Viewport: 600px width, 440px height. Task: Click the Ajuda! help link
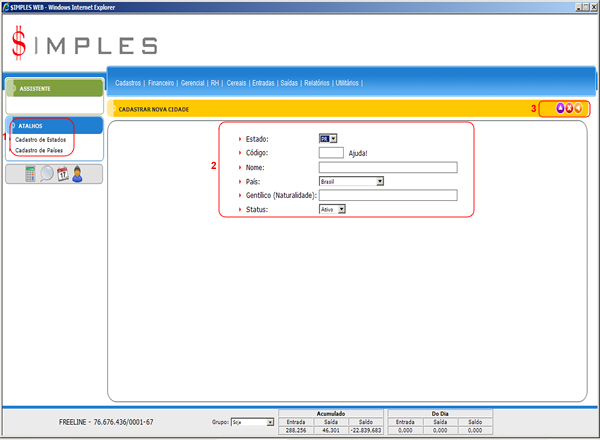tap(358, 153)
